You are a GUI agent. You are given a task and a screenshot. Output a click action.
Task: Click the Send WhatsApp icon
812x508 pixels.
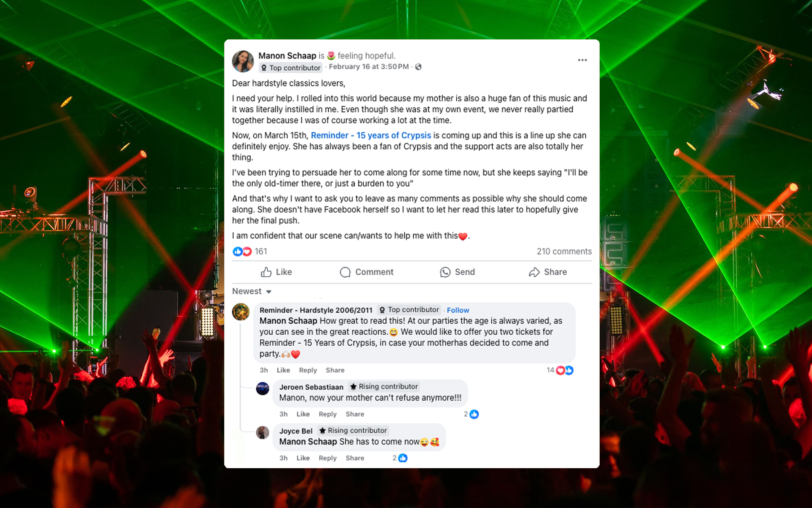pyautogui.click(x=445, y=272)
